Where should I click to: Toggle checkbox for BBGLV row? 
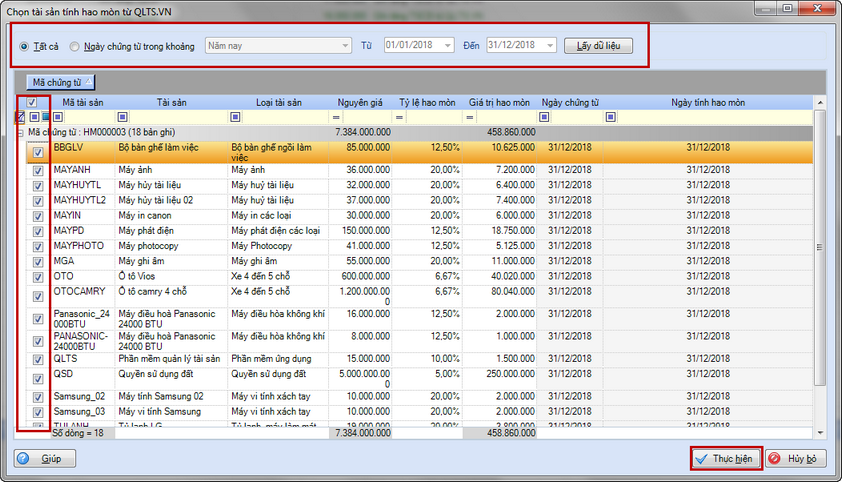(38, 152)
